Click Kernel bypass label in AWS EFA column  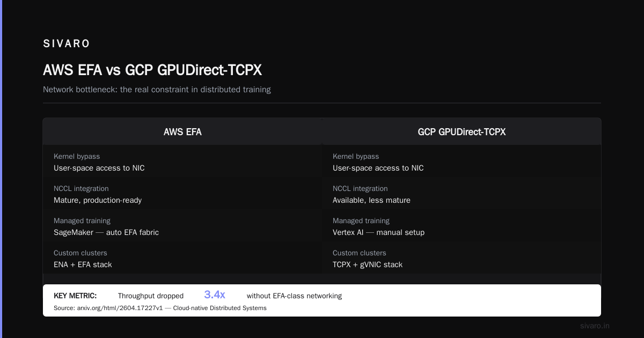[x=77, y=156]
